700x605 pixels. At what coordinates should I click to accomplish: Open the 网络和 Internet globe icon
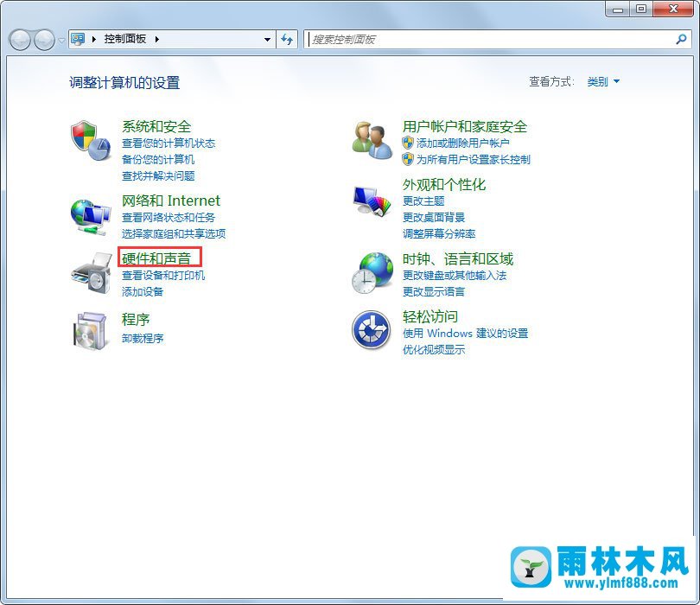[x=91, y=217]
